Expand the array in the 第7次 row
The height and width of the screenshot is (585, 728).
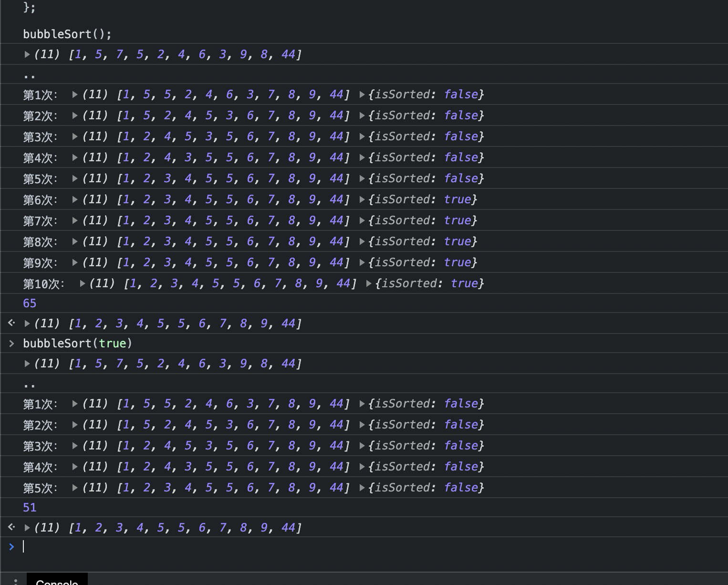point(75,220)
